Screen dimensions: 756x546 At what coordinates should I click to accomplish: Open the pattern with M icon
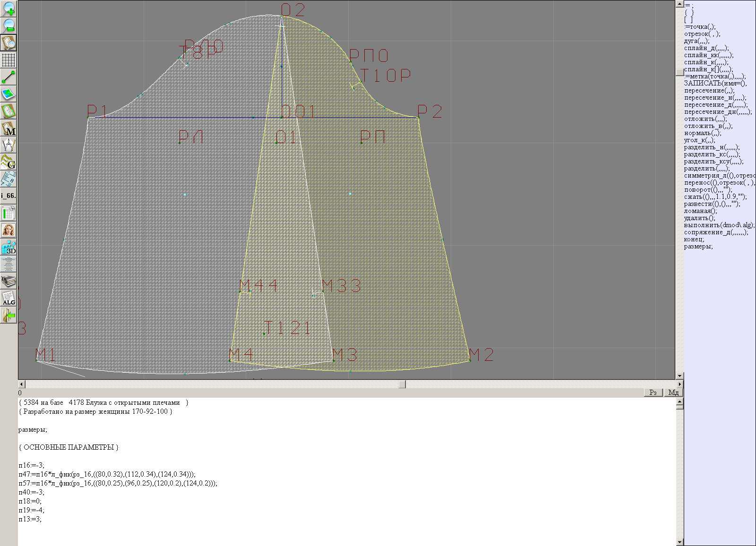9,128
